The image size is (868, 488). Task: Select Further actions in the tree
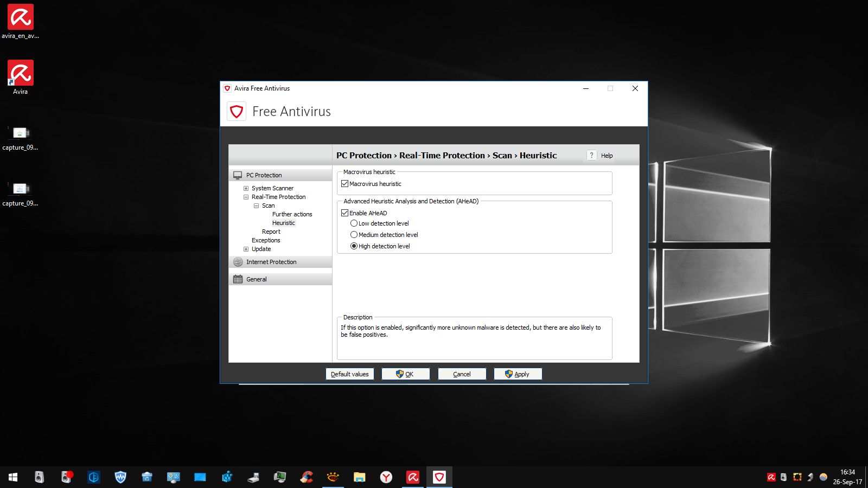pos(292,214)
